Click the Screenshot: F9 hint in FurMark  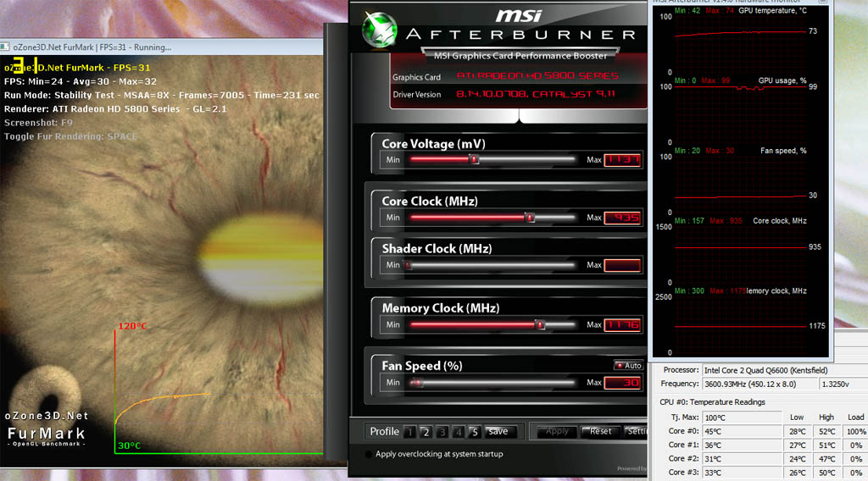(x=38, y=123)
